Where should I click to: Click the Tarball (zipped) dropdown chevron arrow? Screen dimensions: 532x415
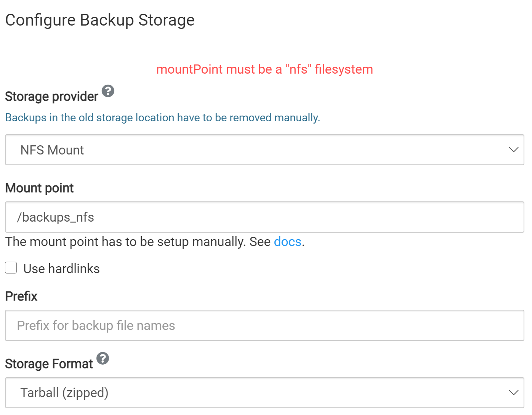click(513, 392)
